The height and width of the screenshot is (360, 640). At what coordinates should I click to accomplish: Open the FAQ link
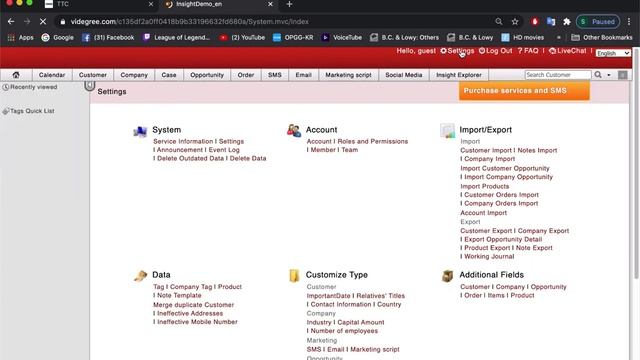click(x=528, y=51)
